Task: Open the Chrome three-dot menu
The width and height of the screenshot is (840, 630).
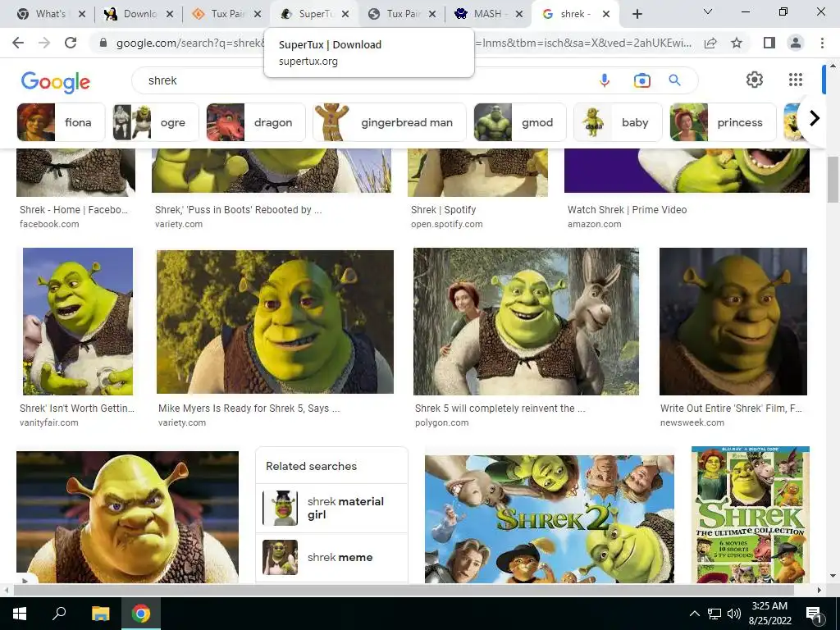Action: click(822, 43)
